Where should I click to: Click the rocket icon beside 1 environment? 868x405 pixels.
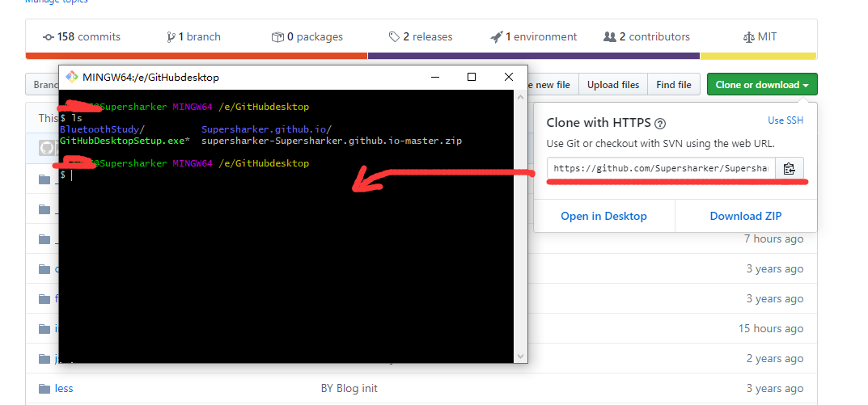(496, 37)
